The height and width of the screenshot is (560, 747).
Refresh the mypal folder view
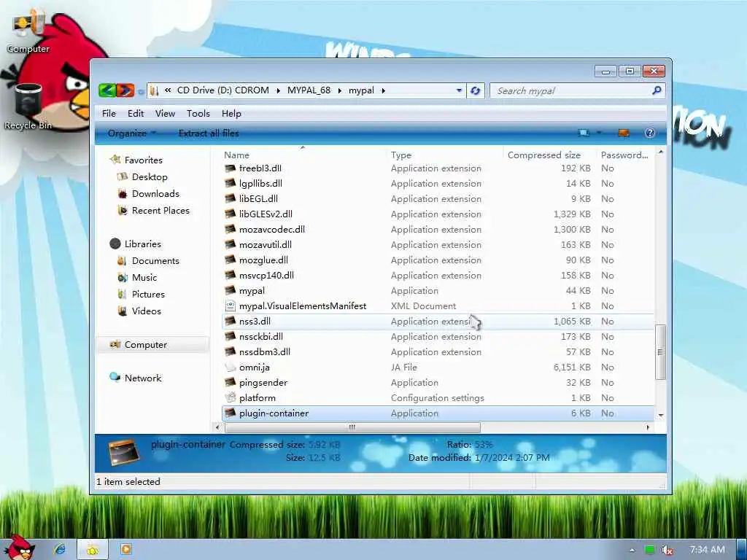476,90
